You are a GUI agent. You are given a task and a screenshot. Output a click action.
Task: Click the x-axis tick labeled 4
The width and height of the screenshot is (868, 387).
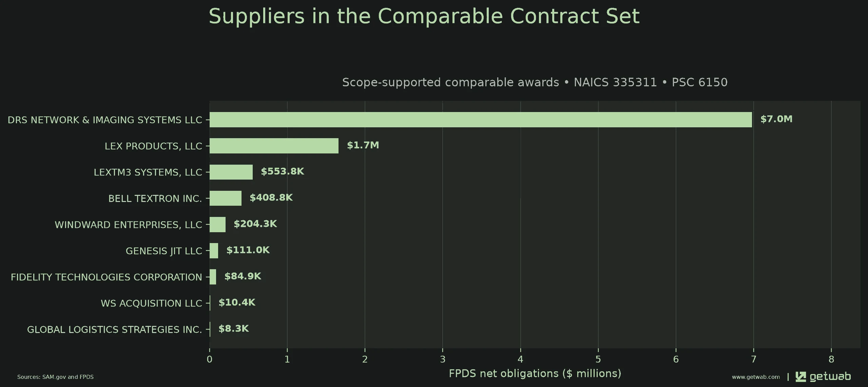(520, 359)
